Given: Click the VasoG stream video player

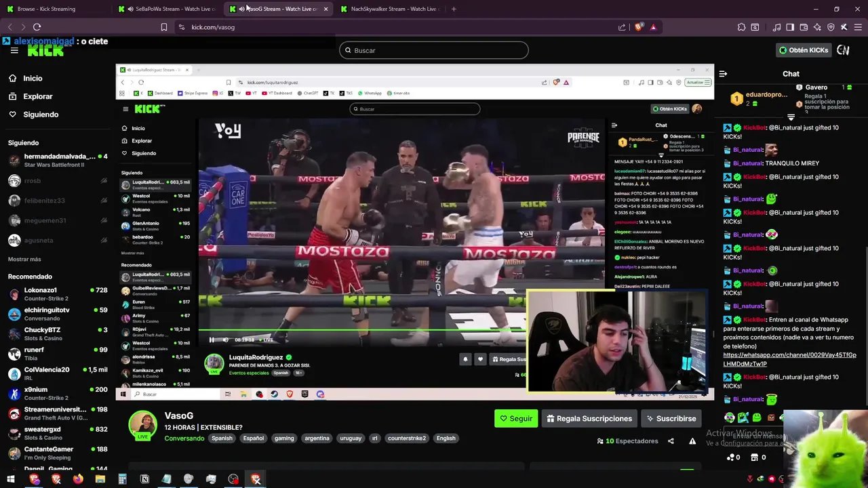Looking at the screenshot, I should point(415,232).
